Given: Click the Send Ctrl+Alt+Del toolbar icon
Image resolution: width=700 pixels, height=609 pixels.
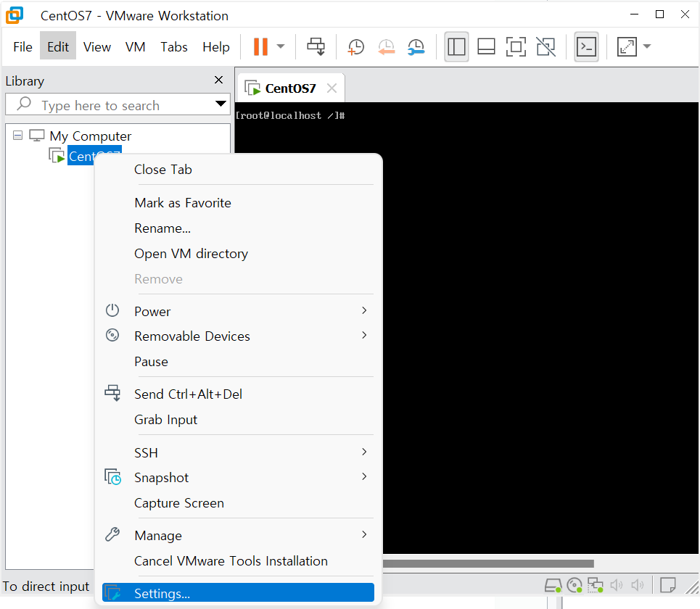Looking at the screenshot, I should 316,46.
